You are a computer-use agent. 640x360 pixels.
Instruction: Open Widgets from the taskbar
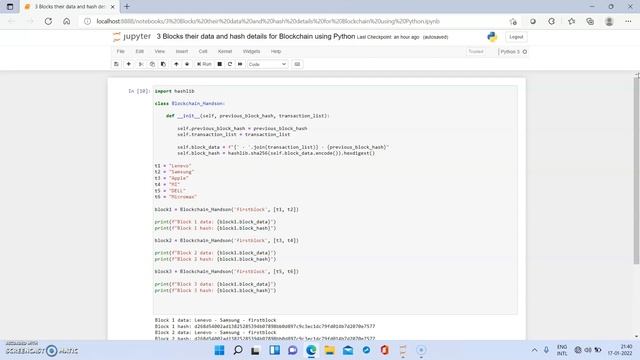coord(274,350)
